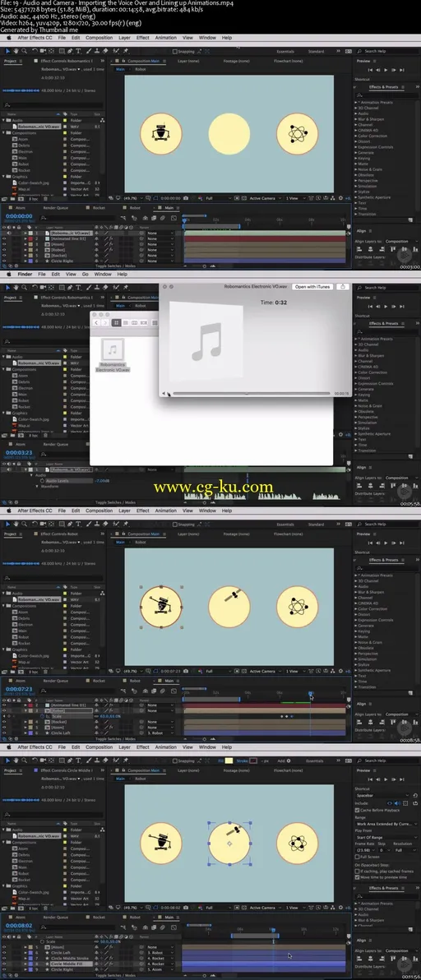This screenshot has width=421, height=980.
Task: Click the Quick Look audio scrubber bar
Action: coord(251,394)
